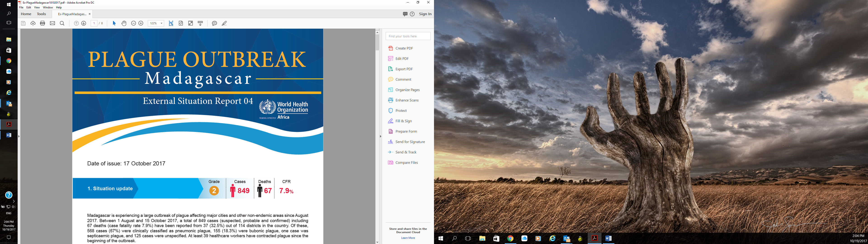Open the View menu
868x244 pixels.
pos(37,7)
